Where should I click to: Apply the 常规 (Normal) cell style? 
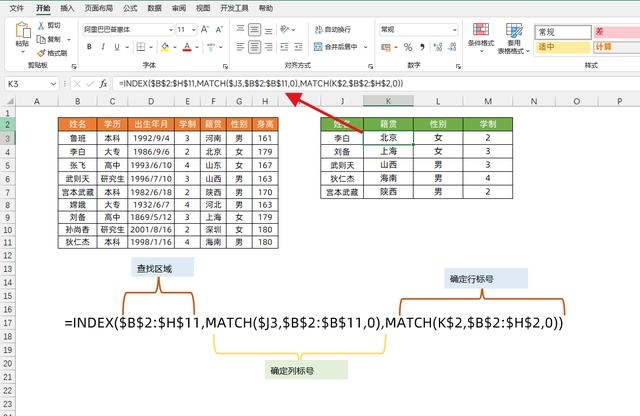tap(563, 32)
